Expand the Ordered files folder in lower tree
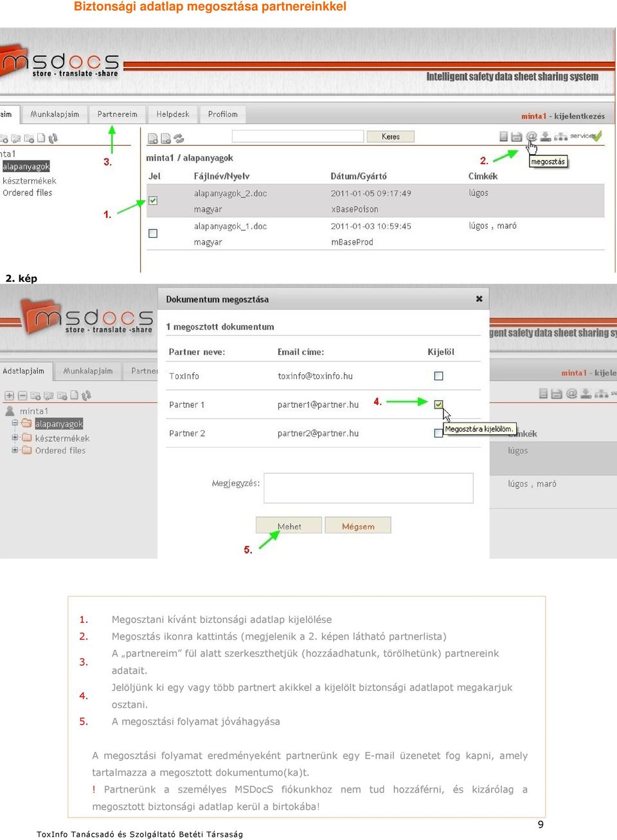 pyautogui.click(x=15, y=450)
